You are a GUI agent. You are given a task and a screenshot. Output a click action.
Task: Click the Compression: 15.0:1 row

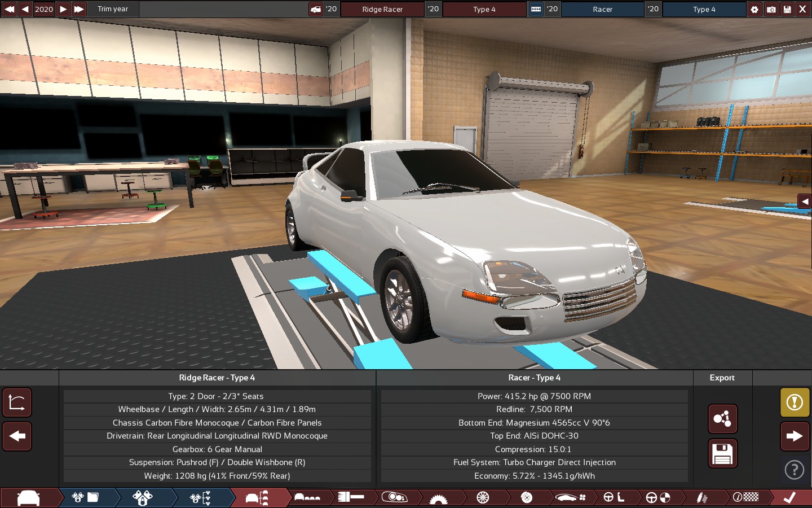pyautogui.click(x=534, y=449)
